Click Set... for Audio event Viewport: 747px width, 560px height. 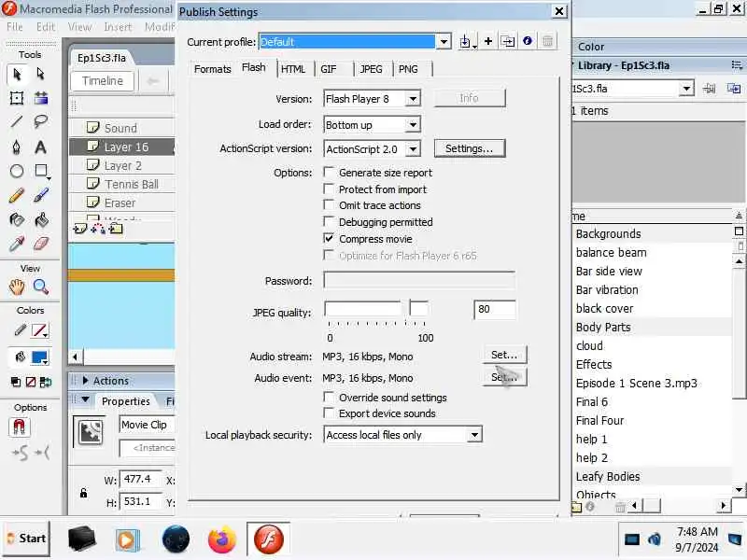coord(504,377)
